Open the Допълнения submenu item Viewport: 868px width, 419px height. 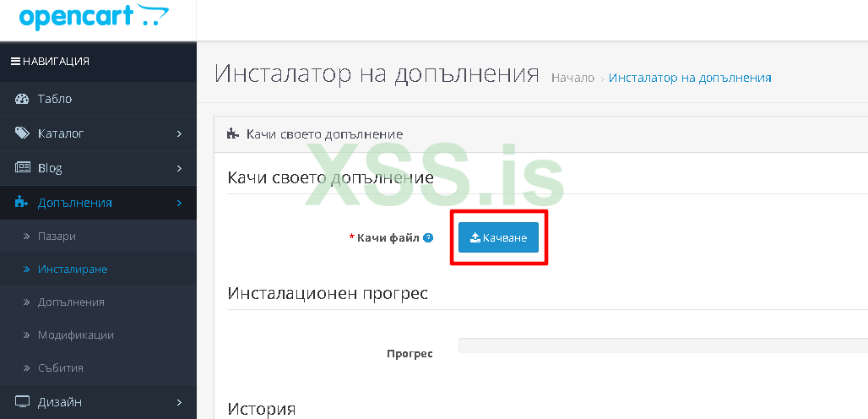[x=98, y=302]
